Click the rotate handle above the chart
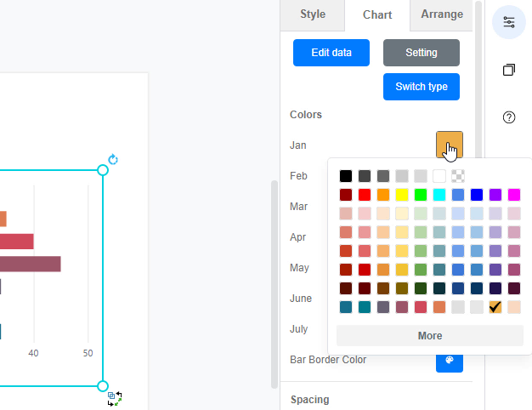 pos(113,160)
